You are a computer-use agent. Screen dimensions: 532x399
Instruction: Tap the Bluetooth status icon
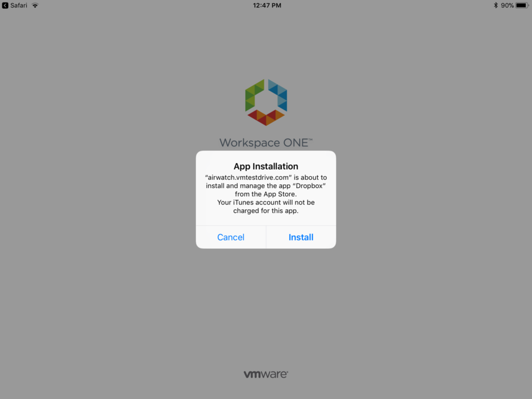(496, 6)
